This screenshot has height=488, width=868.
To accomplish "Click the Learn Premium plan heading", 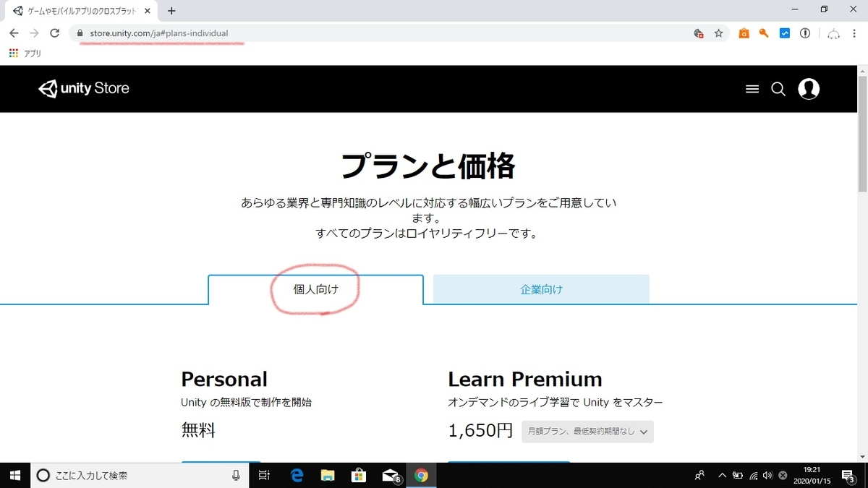I will click(x=525, y=379).
